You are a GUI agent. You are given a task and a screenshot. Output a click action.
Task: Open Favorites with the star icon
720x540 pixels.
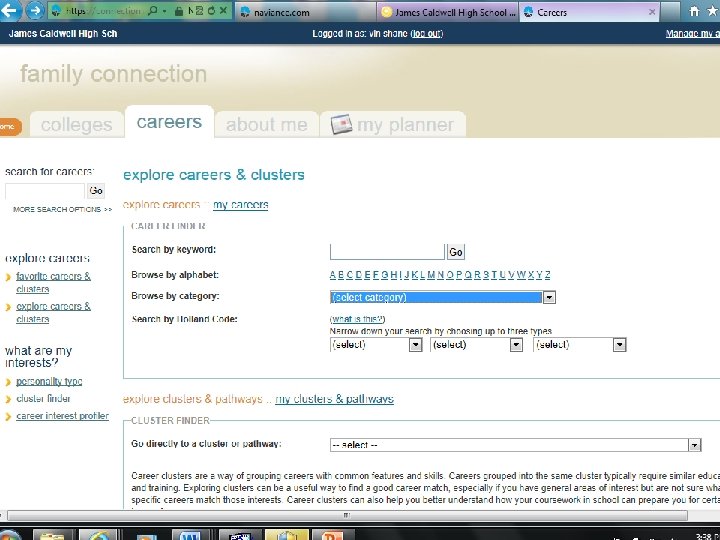(713, 11)
